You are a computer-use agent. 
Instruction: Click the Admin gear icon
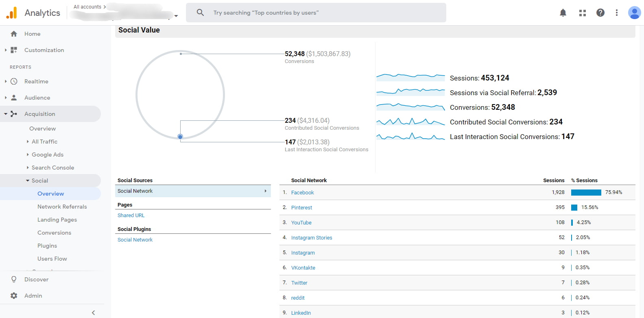14,296
